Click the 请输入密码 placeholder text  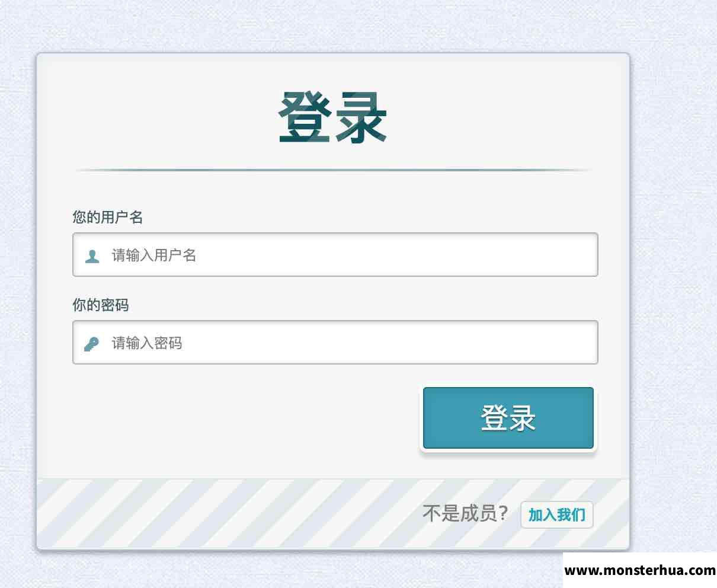147,343
